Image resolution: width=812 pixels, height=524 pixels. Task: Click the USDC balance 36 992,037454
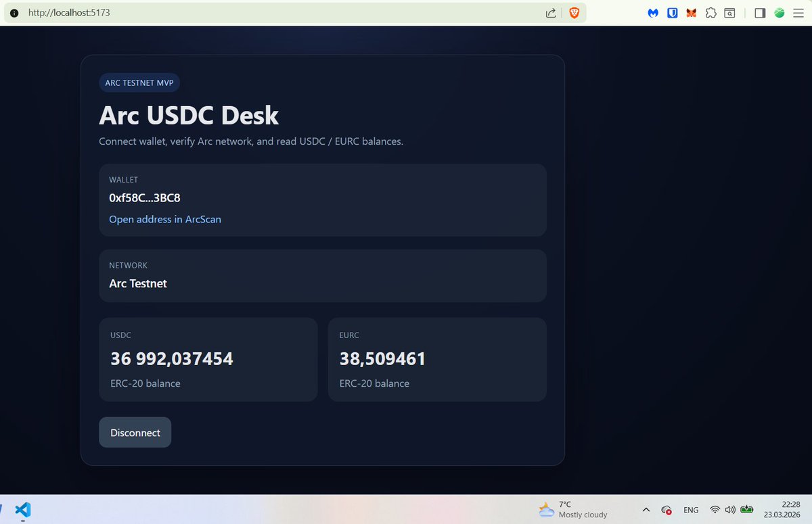tap(172, 358)
